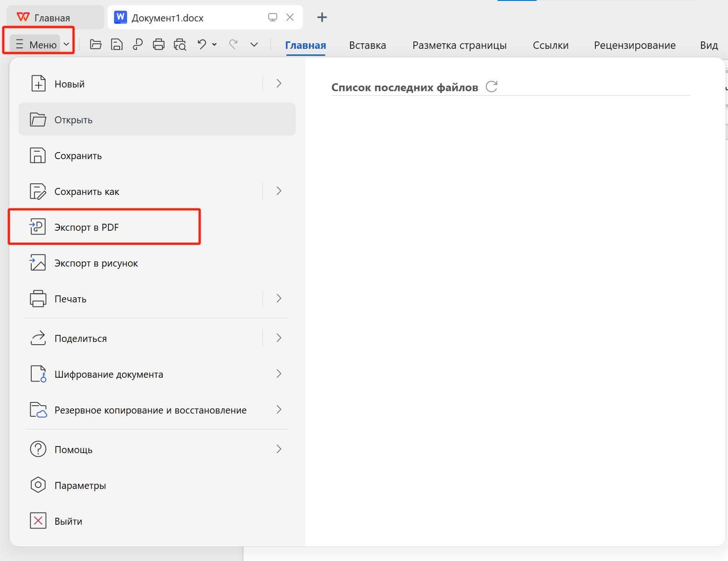Select the Format Painter toolbar icon
Image resolution: width=728 pixels, height=561 pixels.
138,44
